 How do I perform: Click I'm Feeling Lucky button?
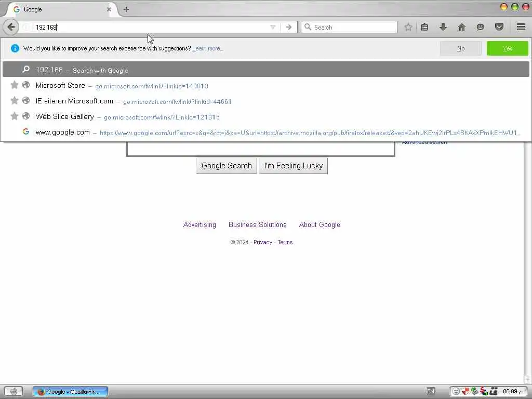point(294,166)
